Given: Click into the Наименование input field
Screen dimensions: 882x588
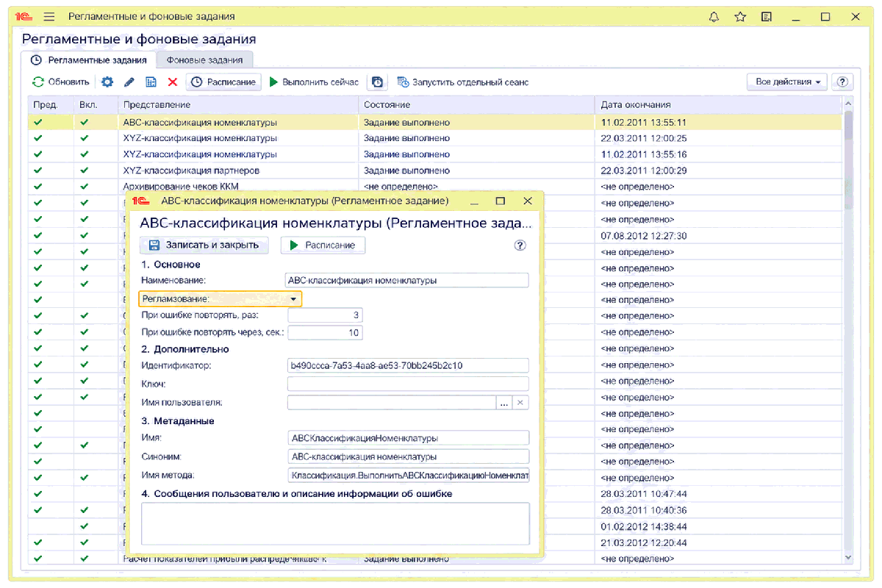Looking at the screenshot, I should coord(407,280).
